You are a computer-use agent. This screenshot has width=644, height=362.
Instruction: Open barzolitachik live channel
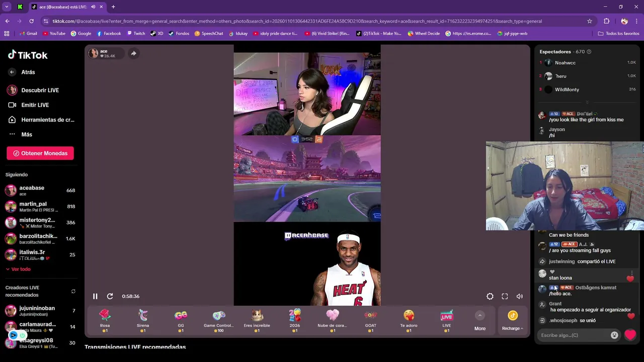click(40, 238)
